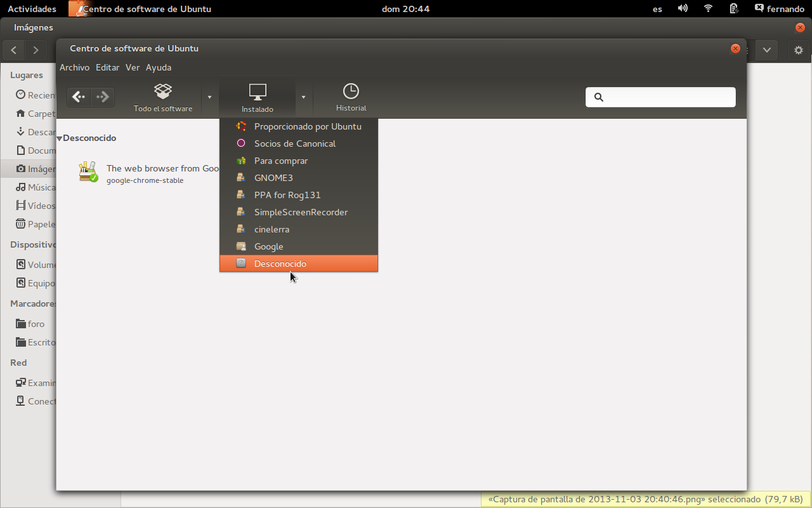This screenshot has width=812, height=508.
Task: Open the Ayuda menu
Action: pos(159,67)
